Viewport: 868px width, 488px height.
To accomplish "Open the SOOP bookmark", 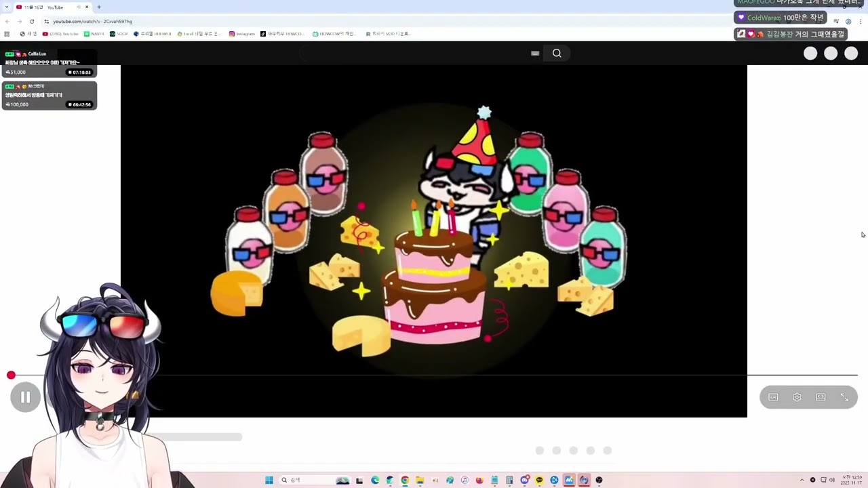I will [119, 33].
